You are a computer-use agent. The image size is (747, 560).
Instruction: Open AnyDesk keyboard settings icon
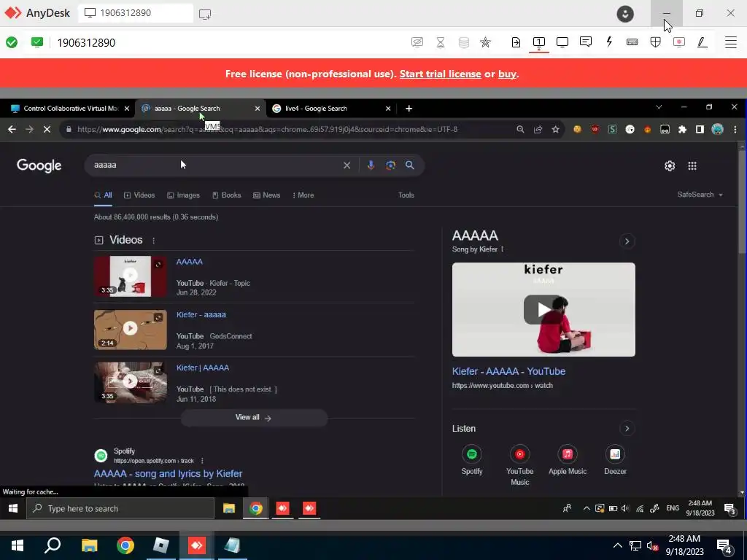pos(632,42)
